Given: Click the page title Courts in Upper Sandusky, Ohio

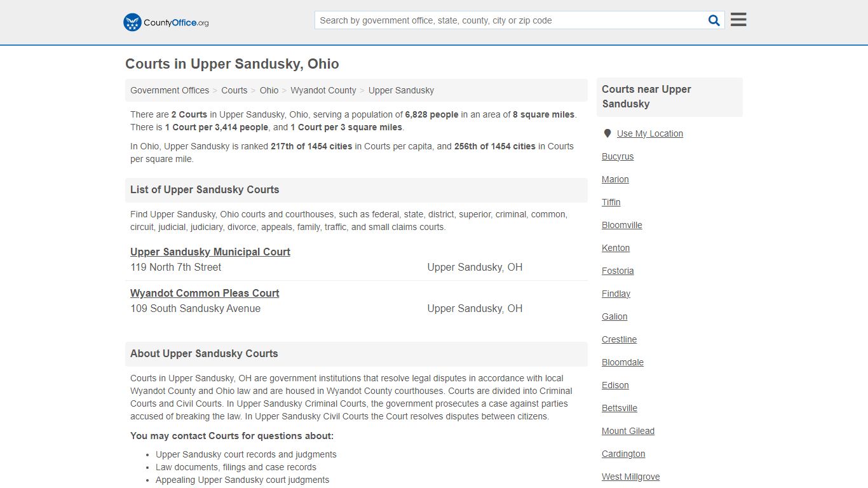Looking at the screenshot, I should (x=232, y=64).
